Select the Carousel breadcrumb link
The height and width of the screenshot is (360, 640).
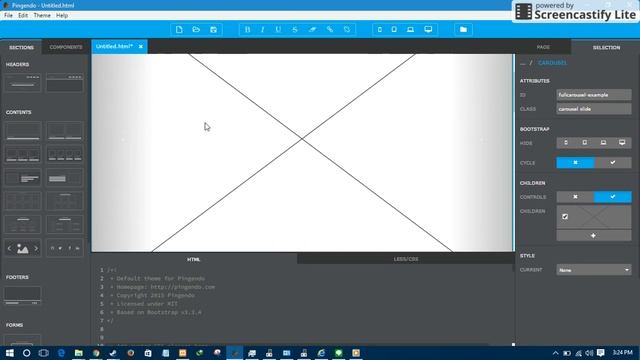click(x=552, y=63)
